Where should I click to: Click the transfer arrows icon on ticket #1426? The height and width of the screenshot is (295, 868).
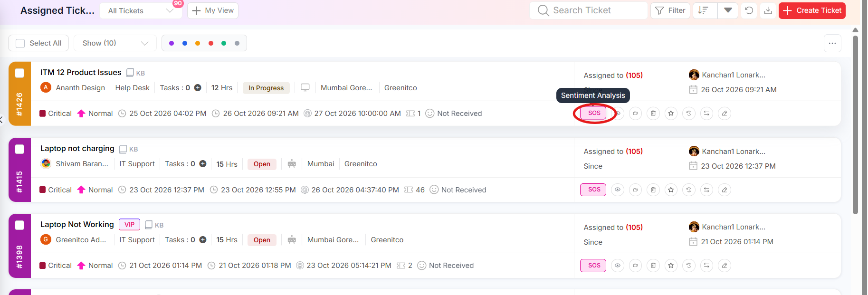coord(706,114)
